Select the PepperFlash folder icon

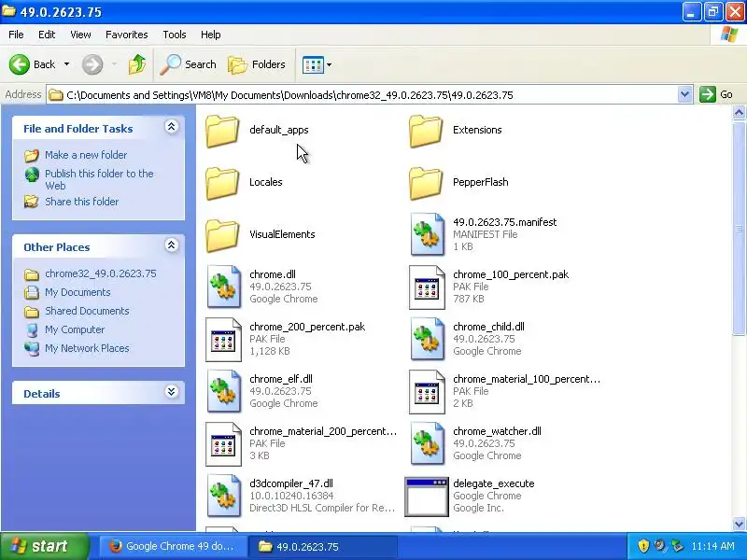pos(426,183)
